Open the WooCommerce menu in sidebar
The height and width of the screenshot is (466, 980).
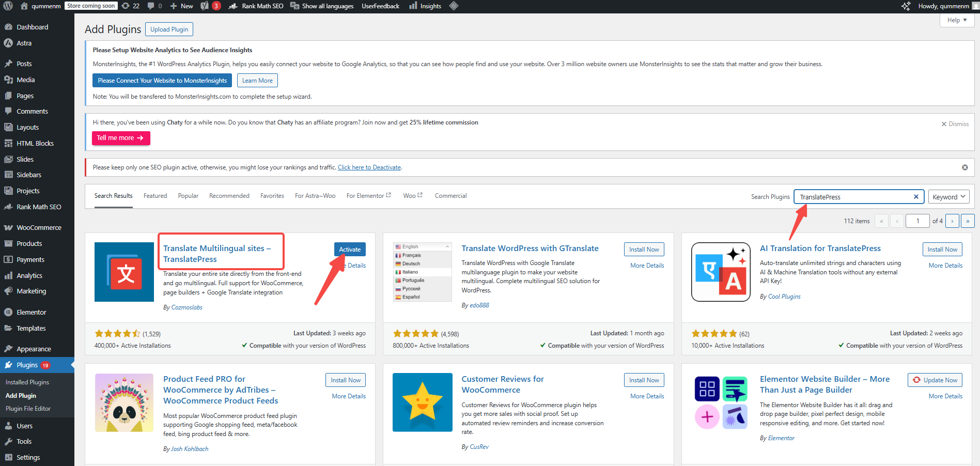[x=38, y=228]
